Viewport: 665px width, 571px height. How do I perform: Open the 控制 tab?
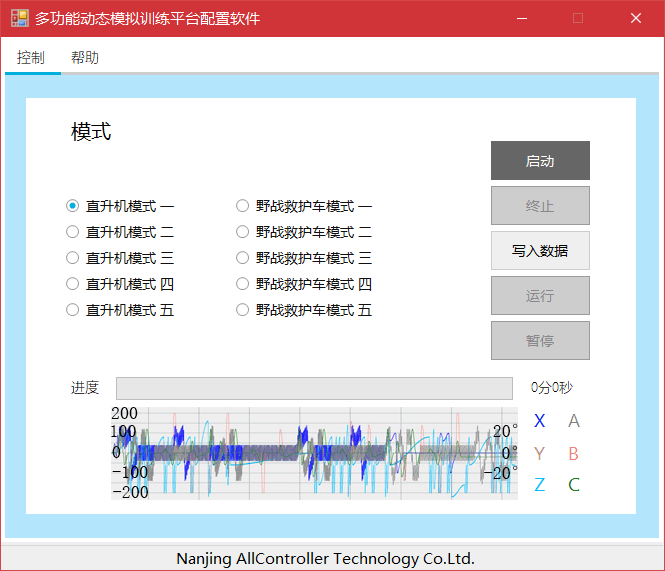click(31, 58)
